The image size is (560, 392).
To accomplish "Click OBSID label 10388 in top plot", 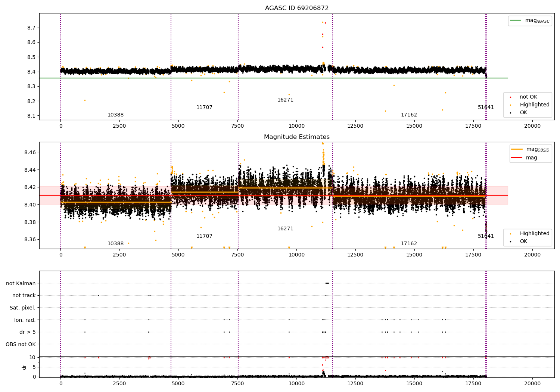I will [x=115, y=115].
